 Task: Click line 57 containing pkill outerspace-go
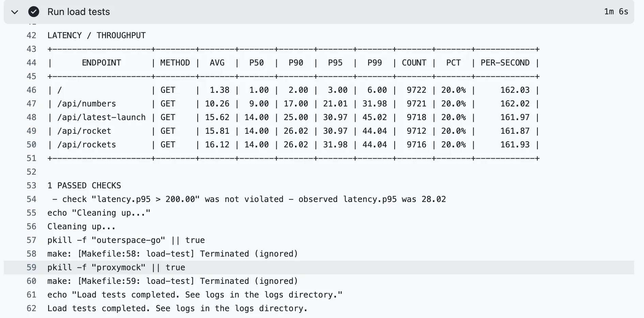point(126,240)
